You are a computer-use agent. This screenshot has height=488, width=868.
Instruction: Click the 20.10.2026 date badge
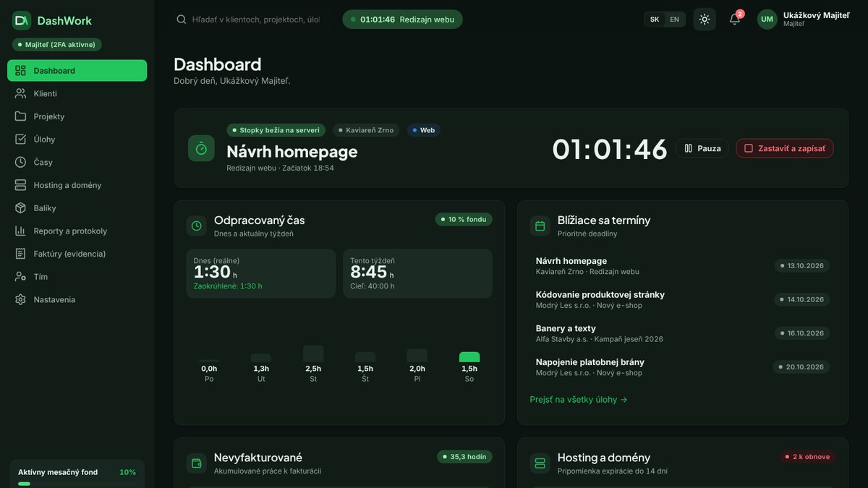pyautogui.click(x=801, y=367)
